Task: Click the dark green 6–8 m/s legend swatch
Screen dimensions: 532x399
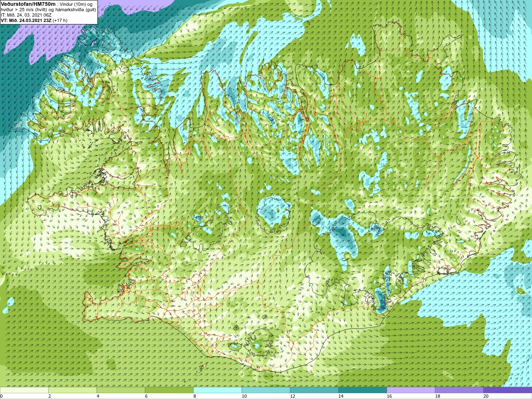Action: pyautogui.click(x=169, y=390)
